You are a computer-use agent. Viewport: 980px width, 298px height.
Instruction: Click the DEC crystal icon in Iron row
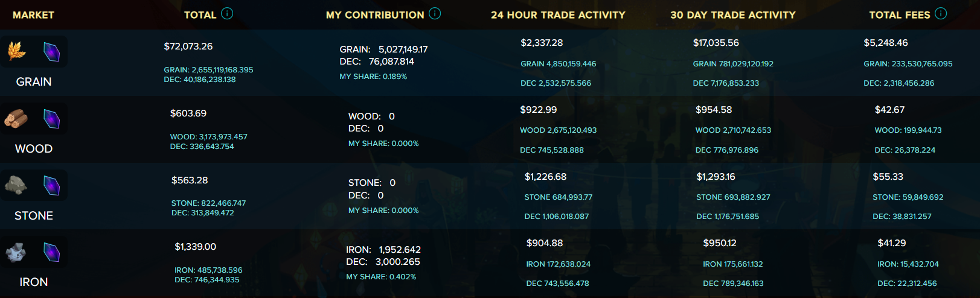[52, 252]
